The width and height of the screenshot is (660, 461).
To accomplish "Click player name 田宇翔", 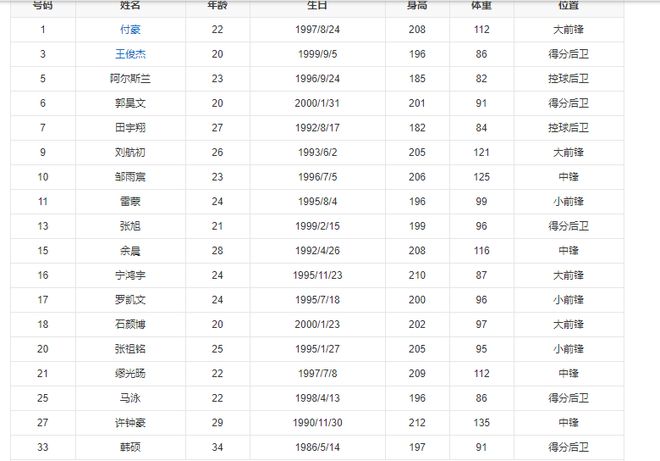I will pyautogui.click(x=130, y=128).
